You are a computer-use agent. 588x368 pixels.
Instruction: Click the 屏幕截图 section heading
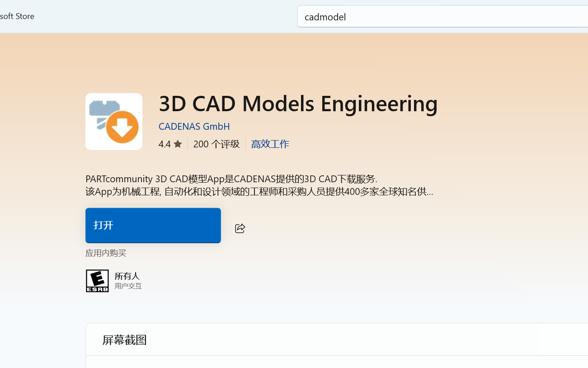point(125,340)
